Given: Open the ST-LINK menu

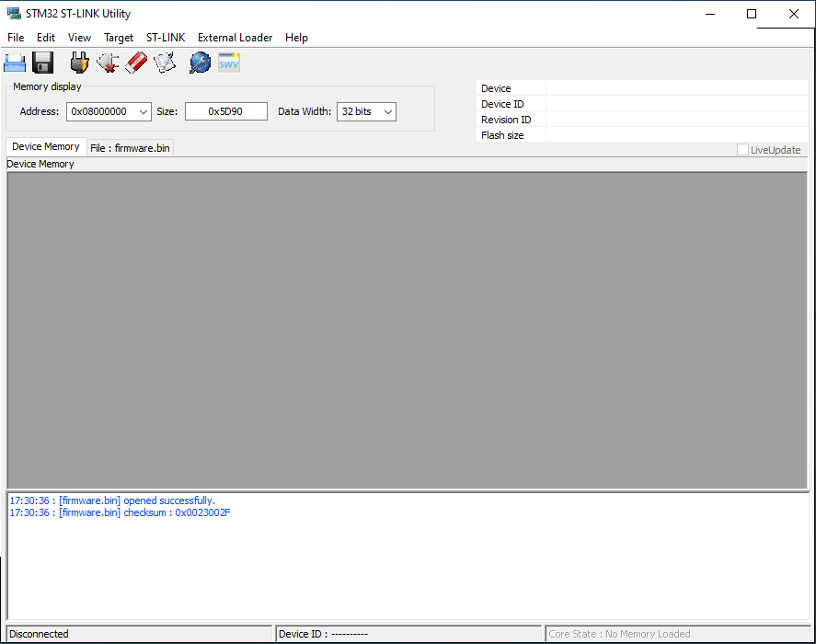Looking at the screenshot, I should point(166,38).
